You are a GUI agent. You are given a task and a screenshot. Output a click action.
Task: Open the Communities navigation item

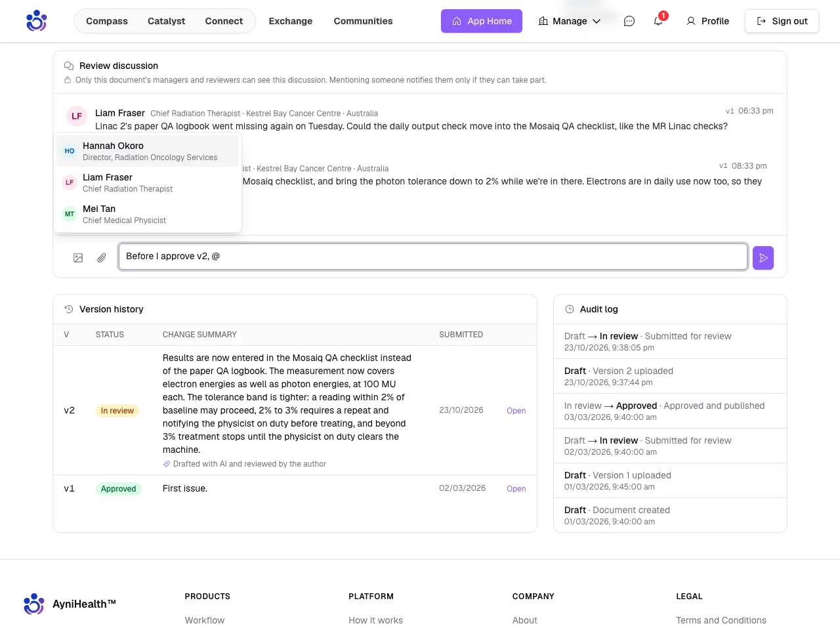point(363,21)
